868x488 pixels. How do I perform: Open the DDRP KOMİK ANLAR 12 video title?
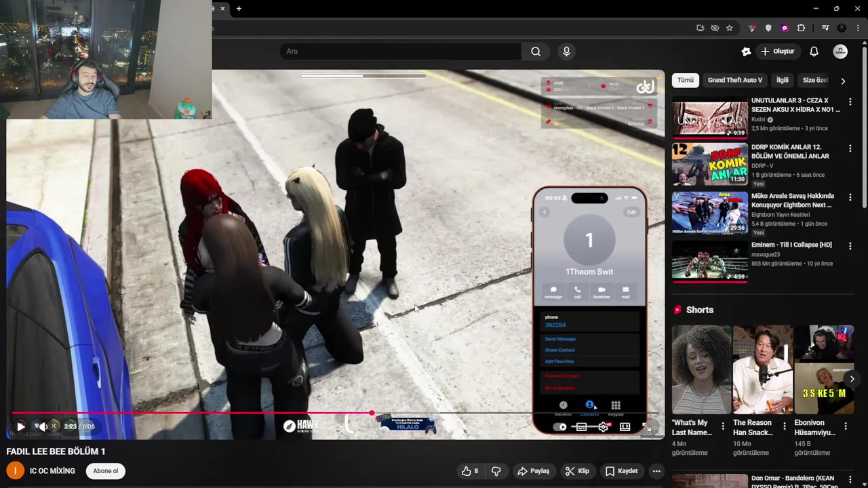[790, 151]
